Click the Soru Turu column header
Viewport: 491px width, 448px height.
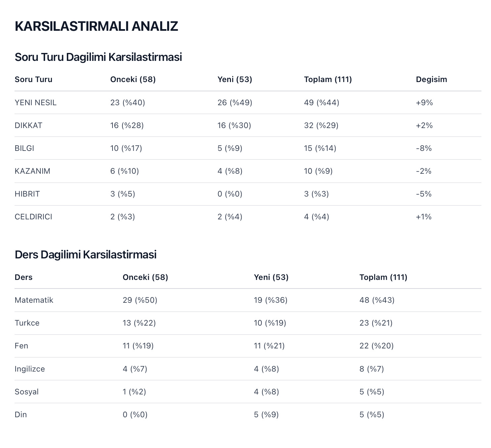[x=33, y=79]
